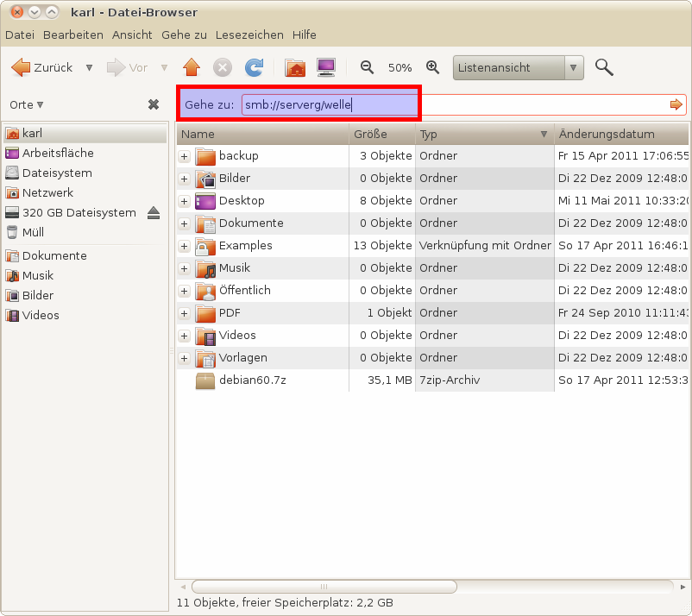The height and width of the screenshot is (616, 692).
Task: Click the computer icon in toolbar
Action: (x=325, y=67)
